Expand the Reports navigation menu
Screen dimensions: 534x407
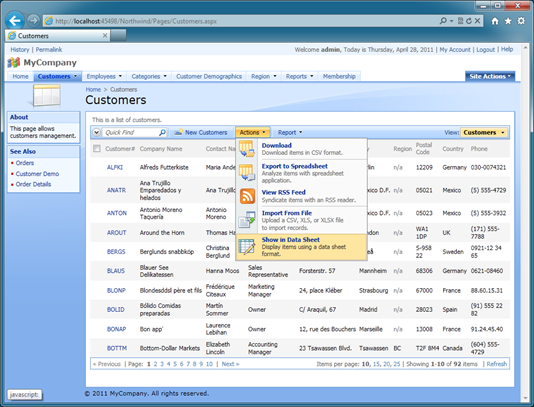[311, 76]
